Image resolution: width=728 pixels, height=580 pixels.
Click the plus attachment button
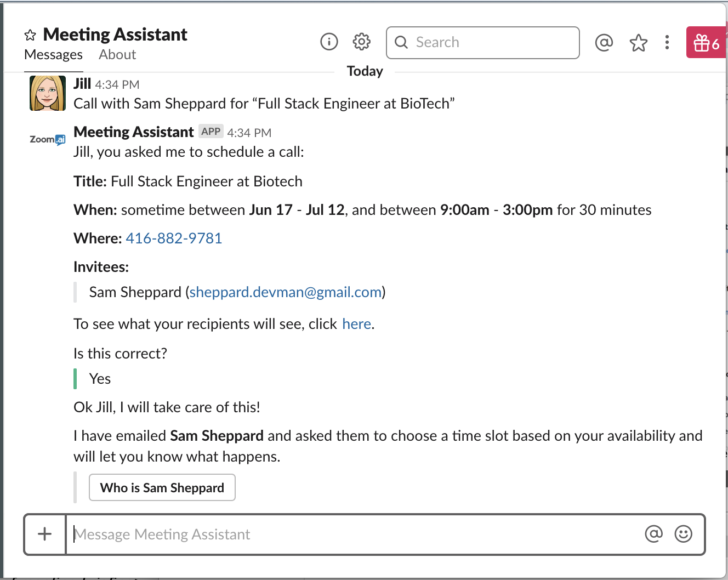click(x=45, y=534)
